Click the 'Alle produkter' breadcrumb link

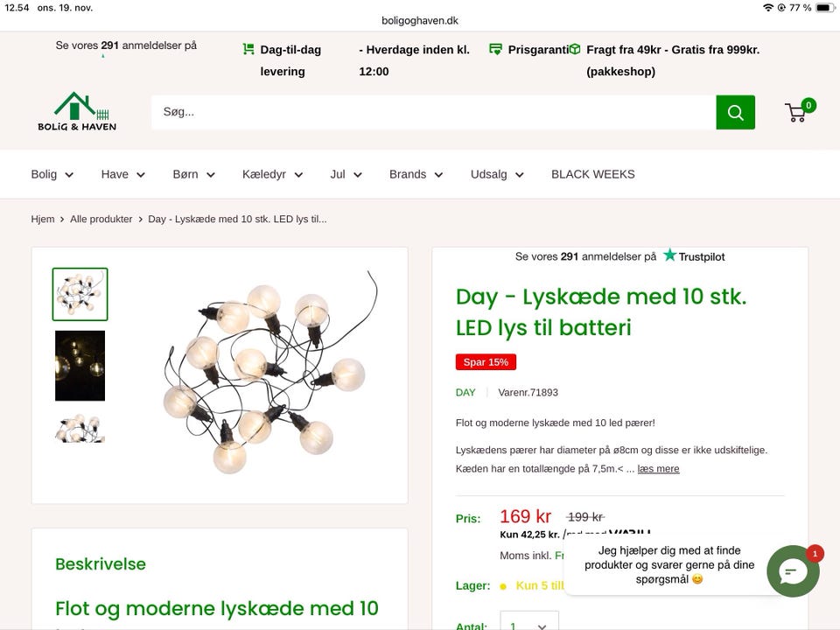[x=101, y=219]
